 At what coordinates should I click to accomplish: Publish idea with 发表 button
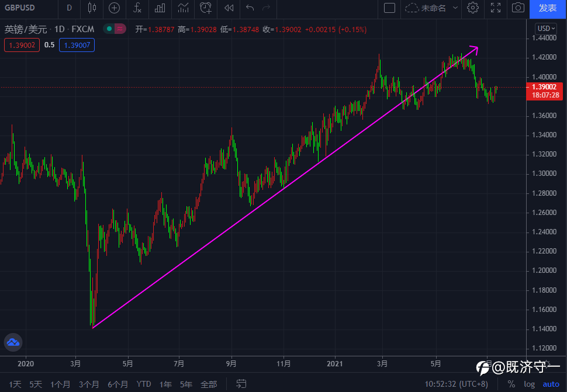(548, 8)
